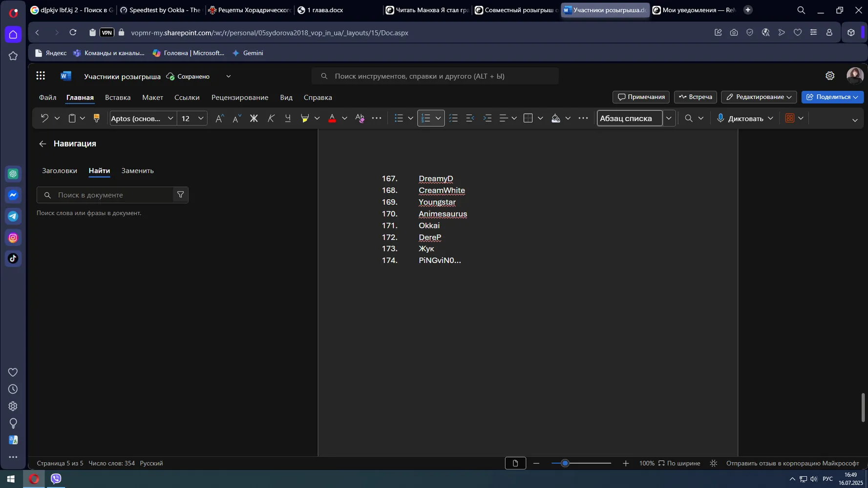Open the search filter funnel icon
Screen dimensions: 868x488
[181, 195]
